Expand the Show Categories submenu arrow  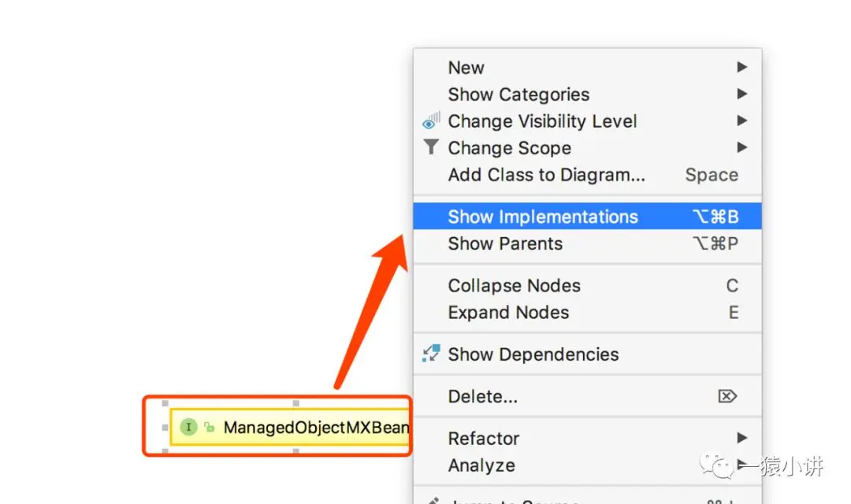[x=741, y=94]
